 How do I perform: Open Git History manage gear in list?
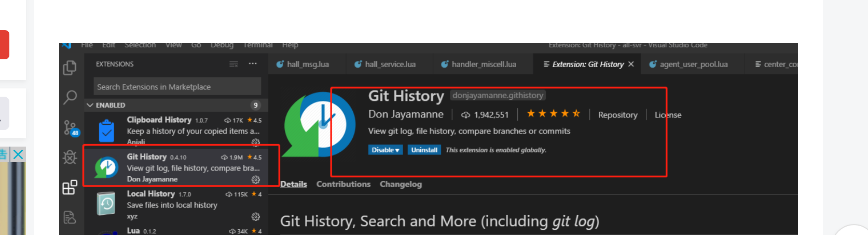pos(256,179)
